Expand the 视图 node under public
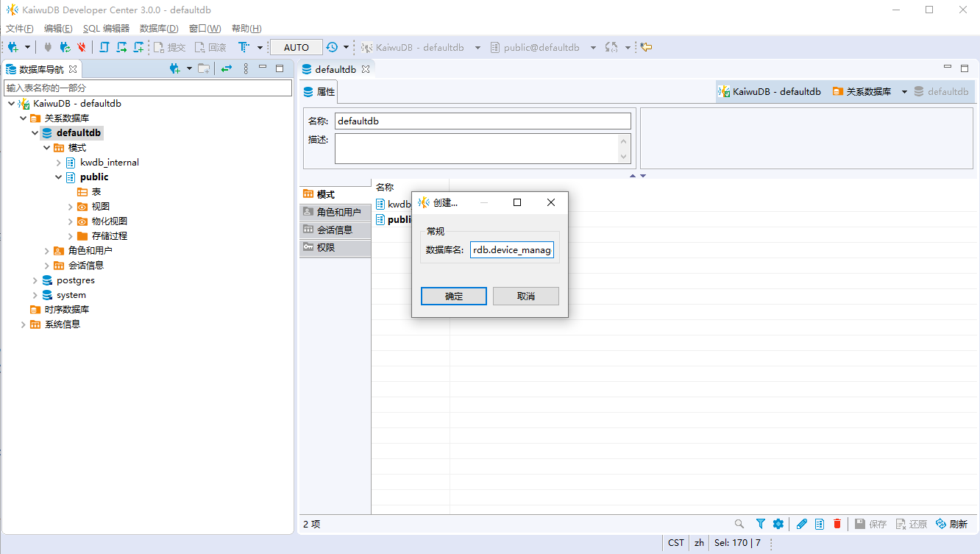The image size is (980, 554). click(x=71, y=207)
